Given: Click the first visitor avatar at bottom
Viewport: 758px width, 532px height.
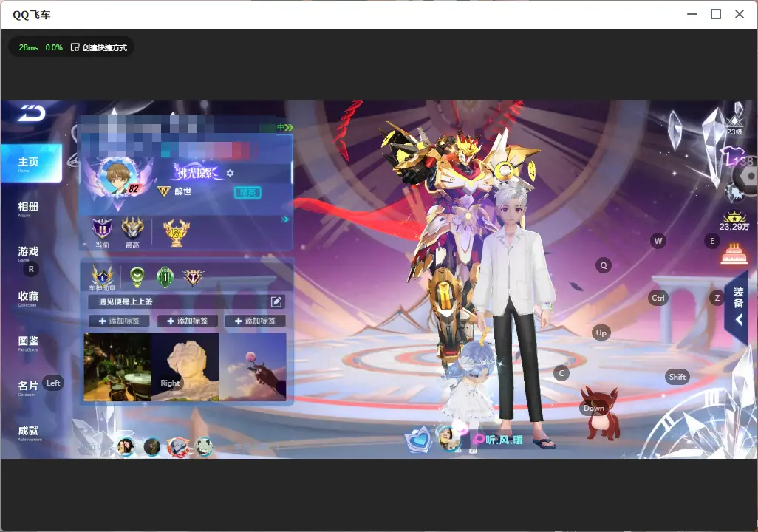Looking at the screenshot, I should coord(126,446).
